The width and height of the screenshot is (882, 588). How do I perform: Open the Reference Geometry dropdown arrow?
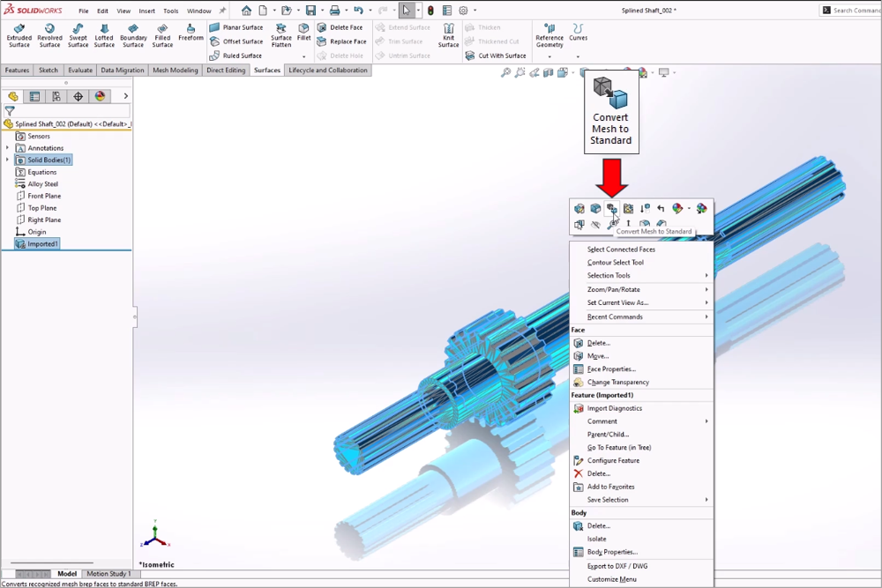click(549, 56)
